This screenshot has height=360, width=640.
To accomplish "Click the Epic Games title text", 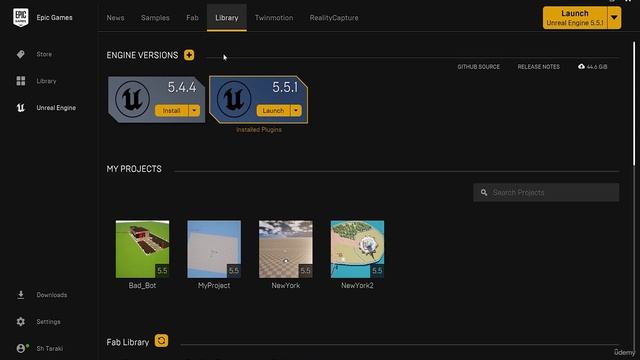I will [54, 18].
